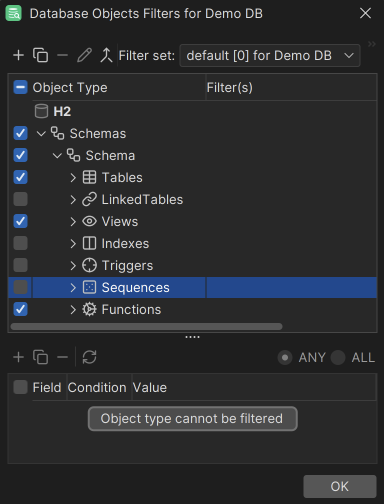Click the Object Type column header
The image size is (384, 504).
click(119, 87)
